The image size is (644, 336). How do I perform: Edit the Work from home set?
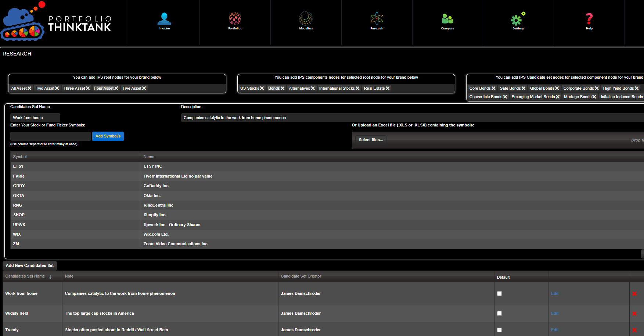554,293
